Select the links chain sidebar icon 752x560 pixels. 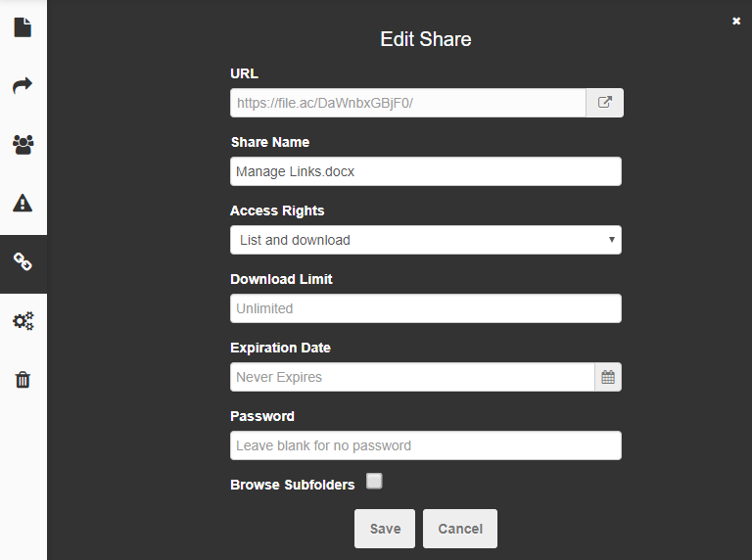23,262
